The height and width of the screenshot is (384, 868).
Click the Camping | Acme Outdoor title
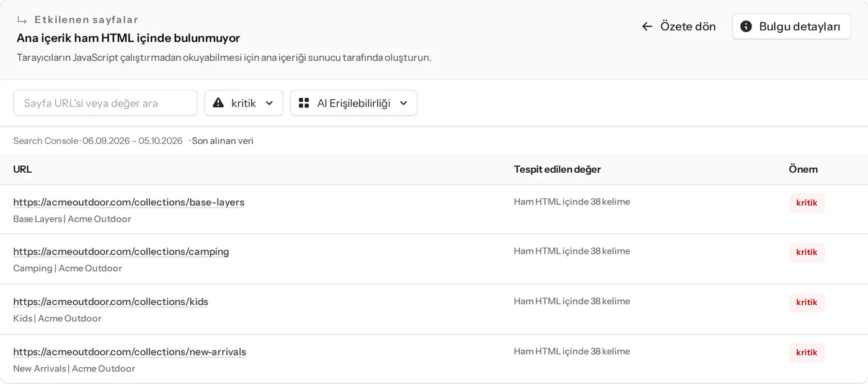[x=68, y=269]
